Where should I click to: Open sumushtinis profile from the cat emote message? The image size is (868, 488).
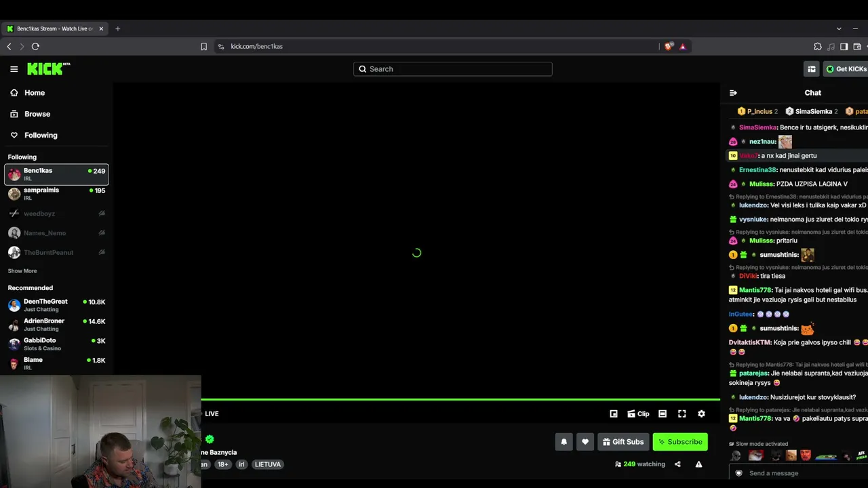coord(778,329)
